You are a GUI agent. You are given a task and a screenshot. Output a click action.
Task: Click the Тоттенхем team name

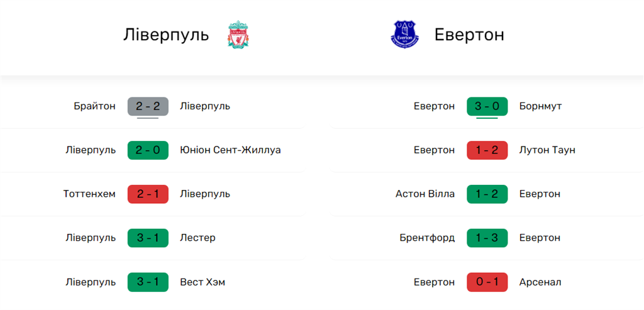coord(89,194)
